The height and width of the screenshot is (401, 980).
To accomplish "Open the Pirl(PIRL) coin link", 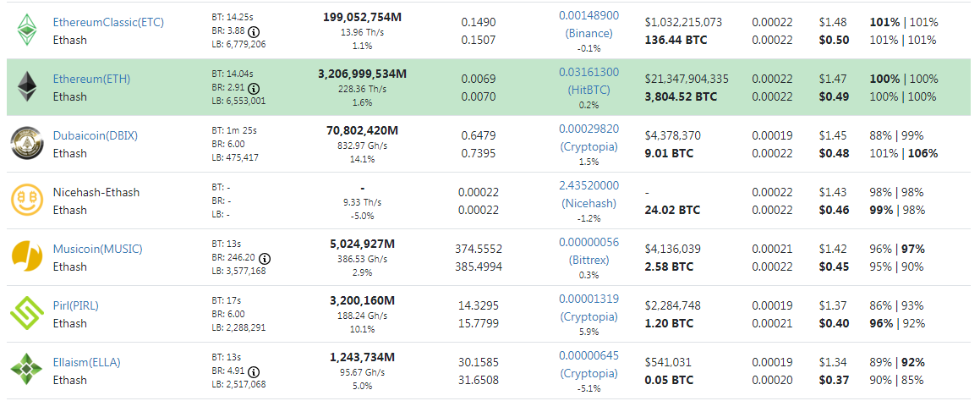I will (75, 306).
